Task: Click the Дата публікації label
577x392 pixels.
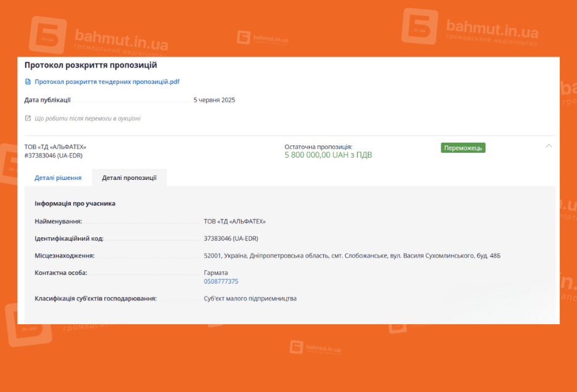Action: coord(47,100)
